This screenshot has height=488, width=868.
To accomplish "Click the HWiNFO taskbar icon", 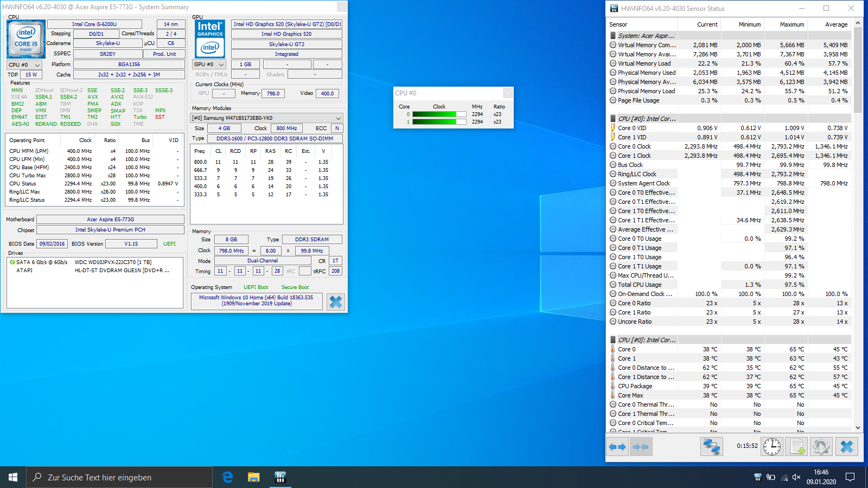I will (280, 477).
